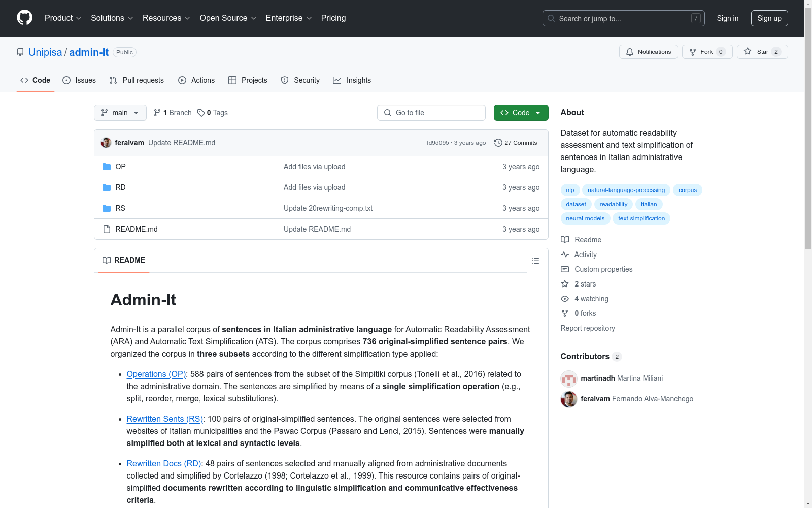Click the Search or jump to field

coord(624,18)
